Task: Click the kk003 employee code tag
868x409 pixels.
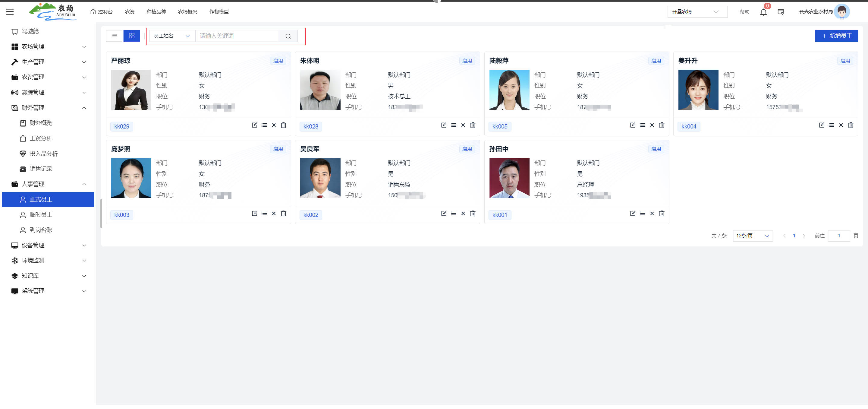Action: coord(122,215)
